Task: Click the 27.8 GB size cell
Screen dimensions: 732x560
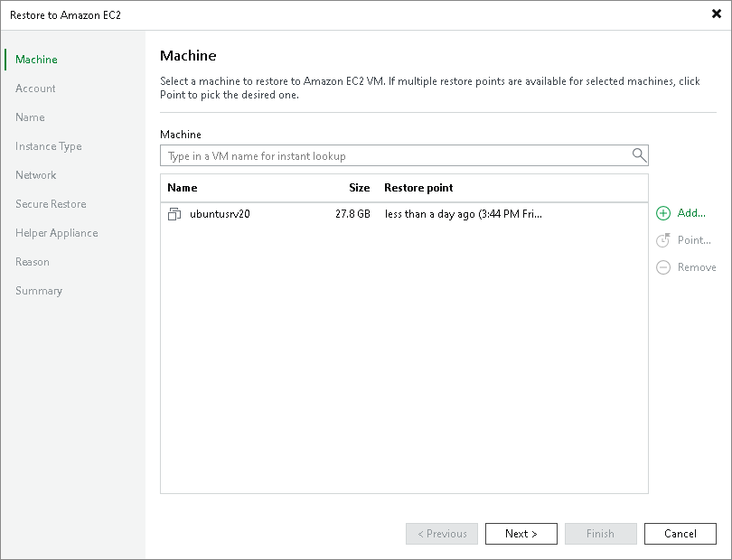Action: click(352, 214)
